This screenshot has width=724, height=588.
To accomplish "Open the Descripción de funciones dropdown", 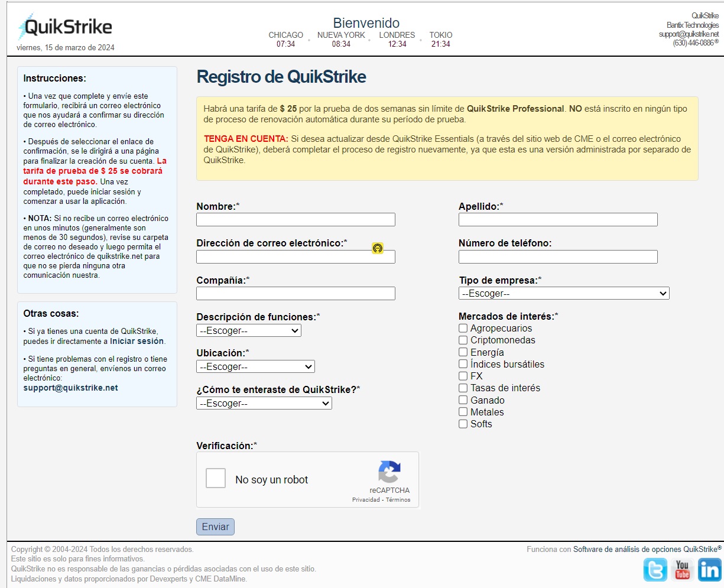I will point(249,330).
